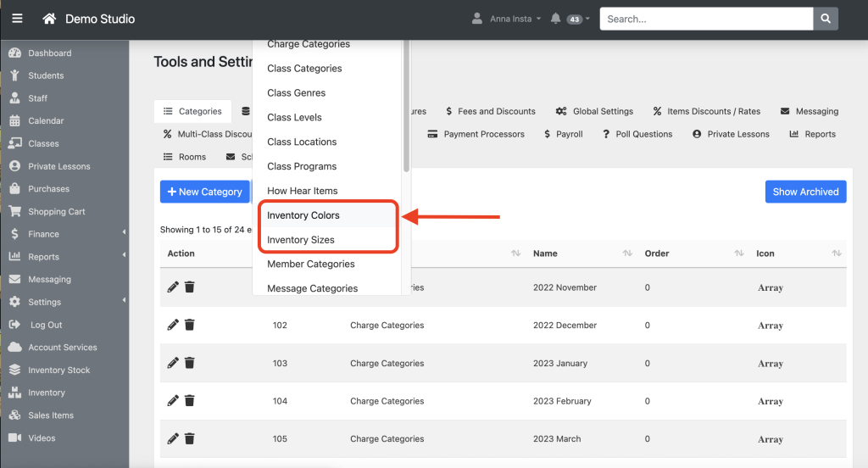Click the notification bell icon
The width and height of the screenshot is (868, 468).
tap(555, 19)
